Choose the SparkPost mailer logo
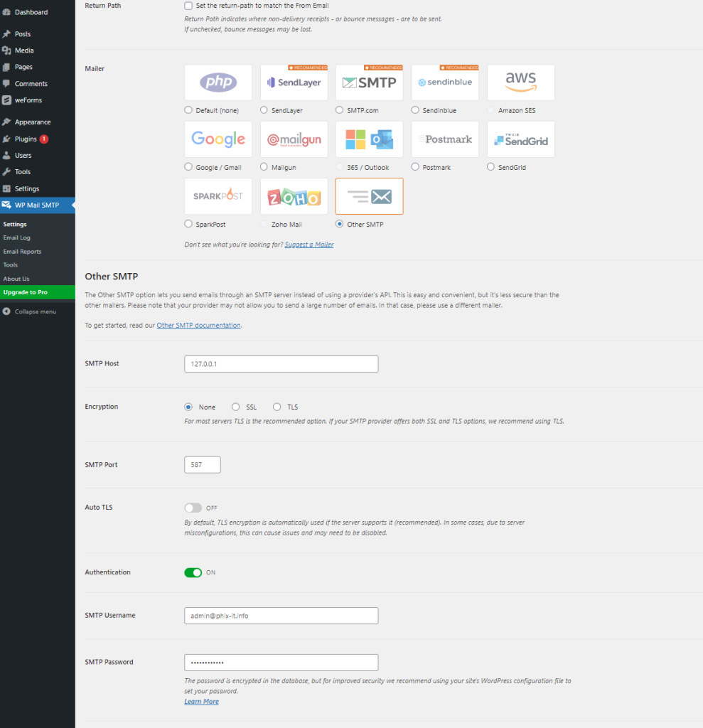The height and width of the screenshot is (728, 703). click(x=218, y=196)
